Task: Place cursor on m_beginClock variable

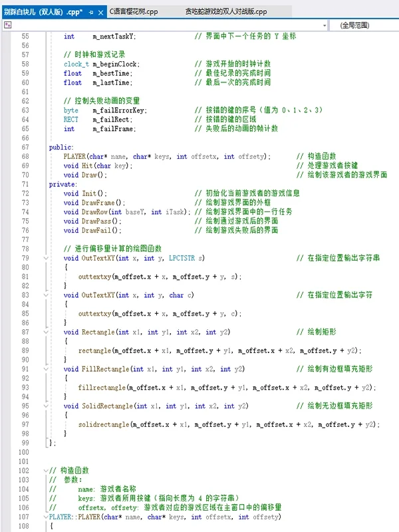Action: click(116, 64)
